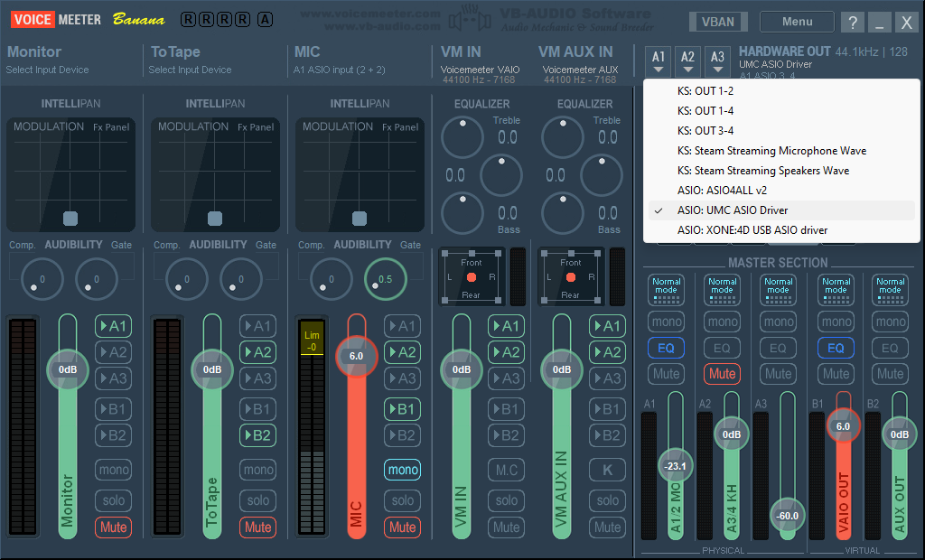Viewport: 925px width, 560px height.
Task: Select the MIC Intellipan position handle
Action: pos(360,219)
